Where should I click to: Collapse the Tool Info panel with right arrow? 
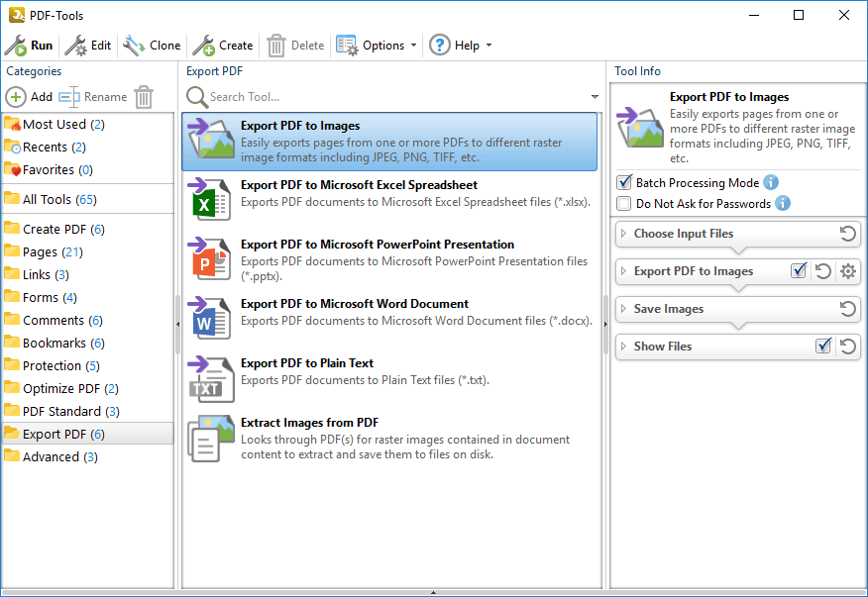(x=605, y=324)
